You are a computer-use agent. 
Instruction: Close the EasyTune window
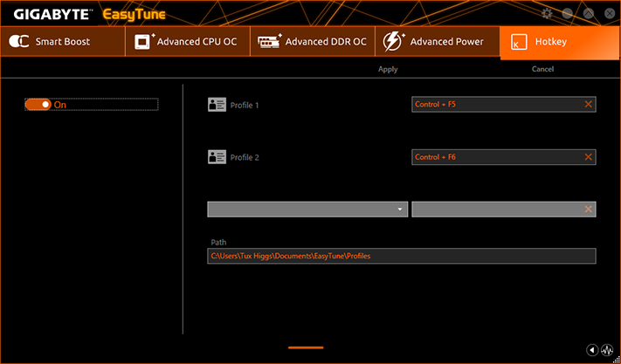[x=610, y=13]
